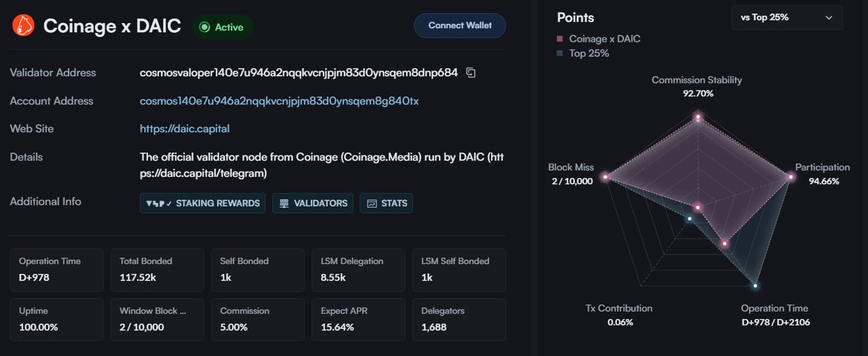Click the green Active status indicator
868x356 pixels.
tap(204, 27)
